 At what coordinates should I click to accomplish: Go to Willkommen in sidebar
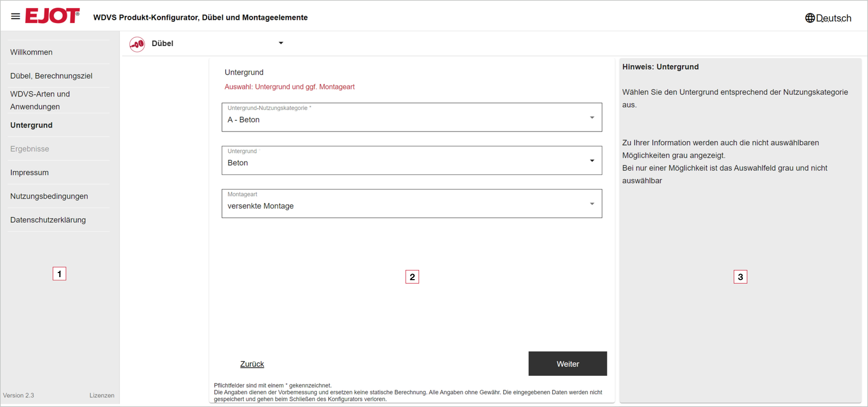point(31,52)
